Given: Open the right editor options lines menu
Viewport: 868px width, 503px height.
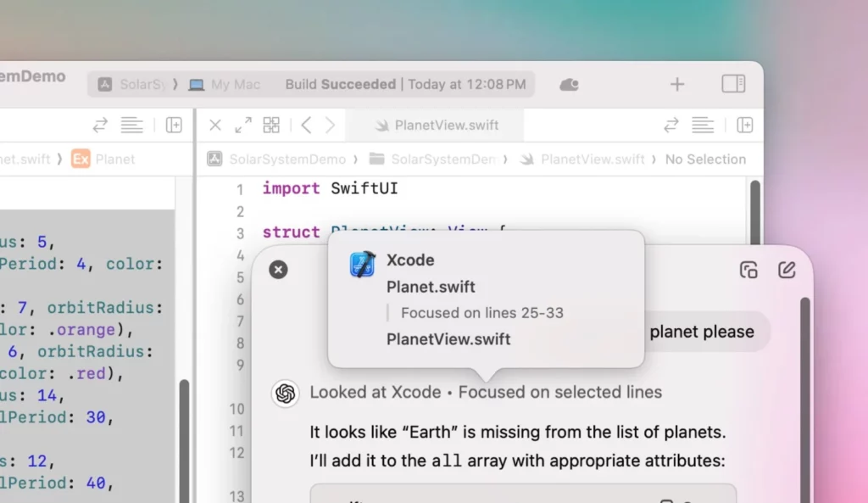Looking at the screenshot, I should 703,126.
